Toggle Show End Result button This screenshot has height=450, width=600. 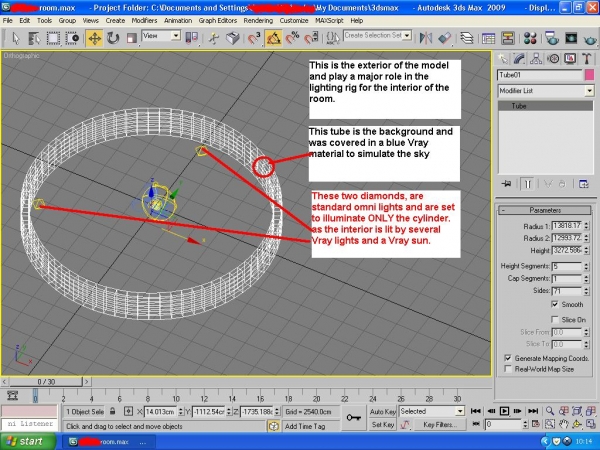(528, 184)
